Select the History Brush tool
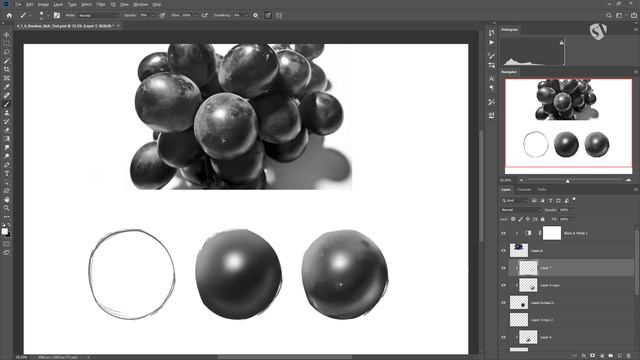The image size is (640, 360). point(7,121)
